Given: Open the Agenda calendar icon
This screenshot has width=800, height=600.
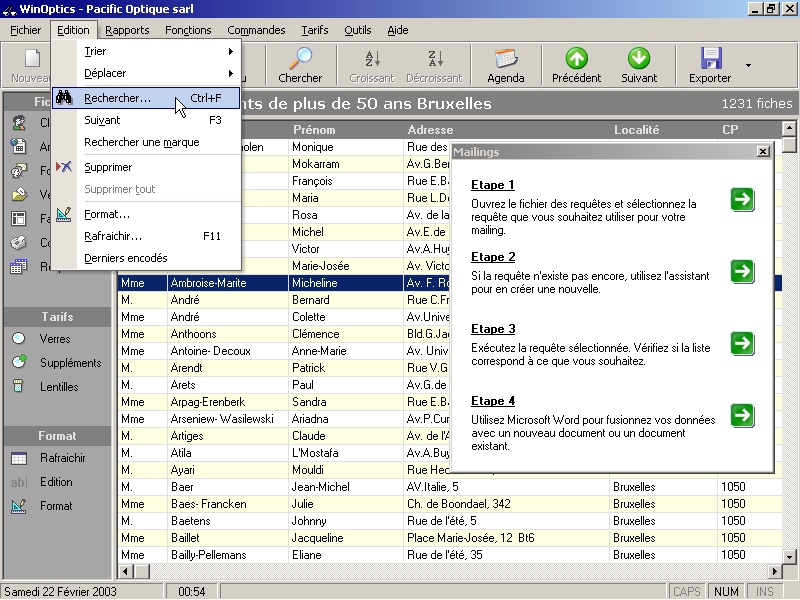Looking at the screenshot, I should pyautogui.click(x=505, y=59).
